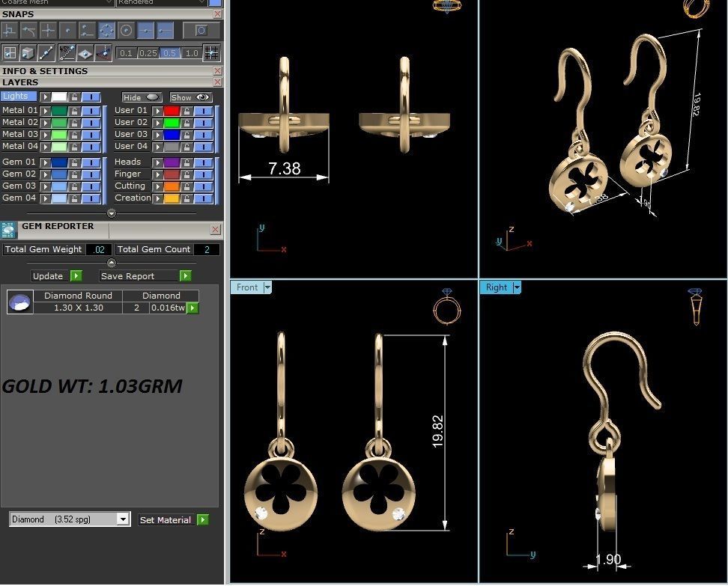Enable the intersection snap icon
The height and width of the screenshot is (586, 728).
pyautogui.click(x=48, y=31)
